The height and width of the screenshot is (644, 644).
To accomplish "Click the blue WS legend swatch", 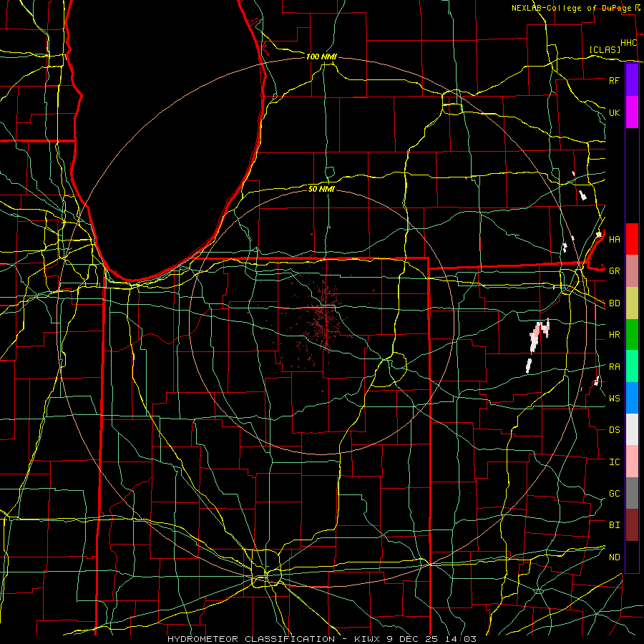I will [632, 398].
